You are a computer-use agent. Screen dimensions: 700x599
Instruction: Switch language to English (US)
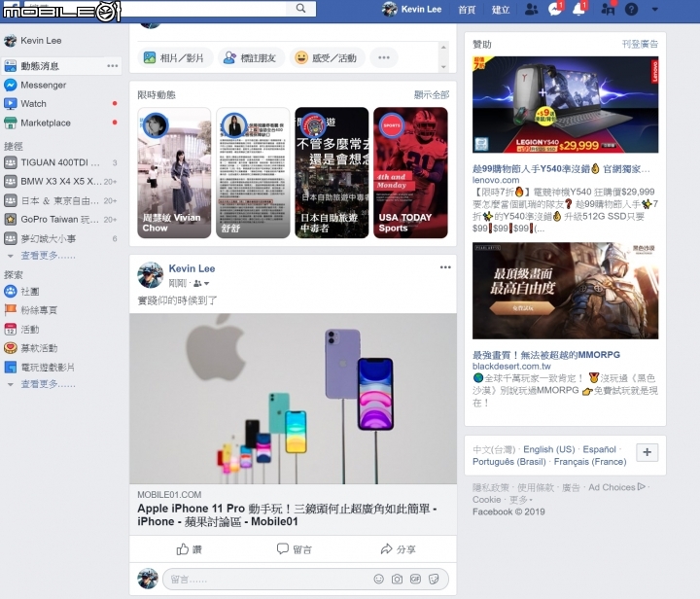[548, 449]
